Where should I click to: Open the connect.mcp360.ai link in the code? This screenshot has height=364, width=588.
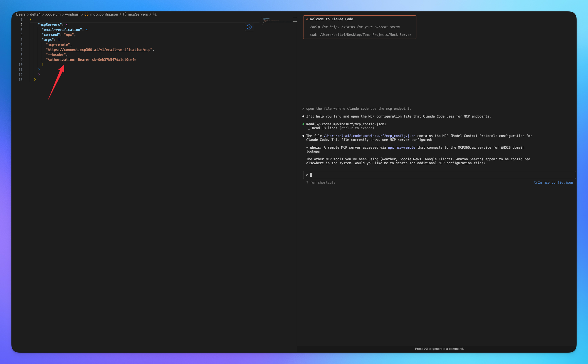99,50
